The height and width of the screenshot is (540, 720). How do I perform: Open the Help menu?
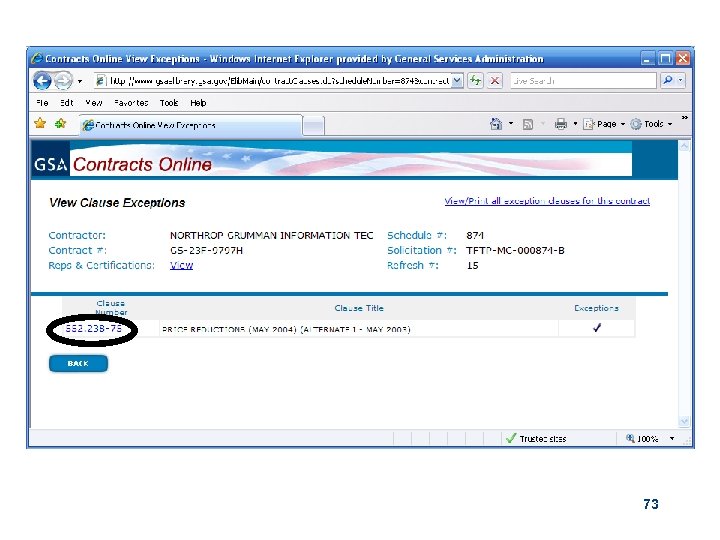198,103
